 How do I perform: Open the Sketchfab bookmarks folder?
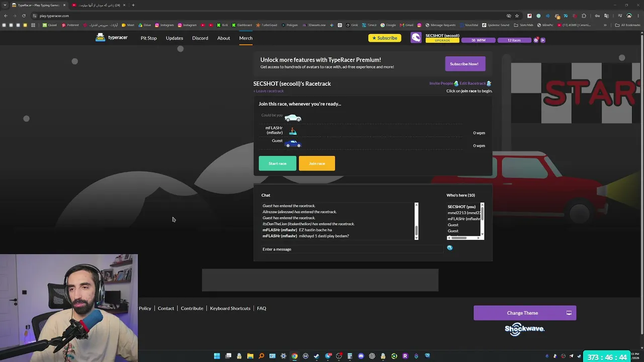point(523,25)
